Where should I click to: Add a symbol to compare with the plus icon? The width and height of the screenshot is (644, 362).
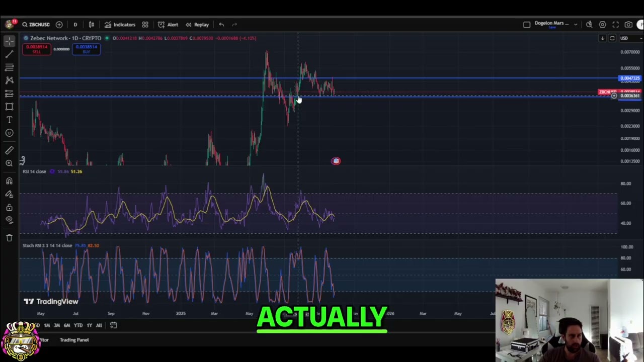point(59,25)
